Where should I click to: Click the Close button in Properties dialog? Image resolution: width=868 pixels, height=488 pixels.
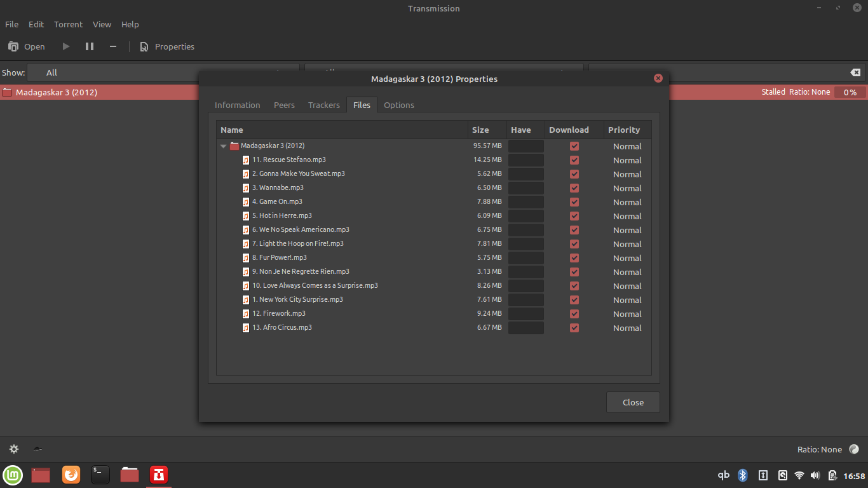point(633,402)
